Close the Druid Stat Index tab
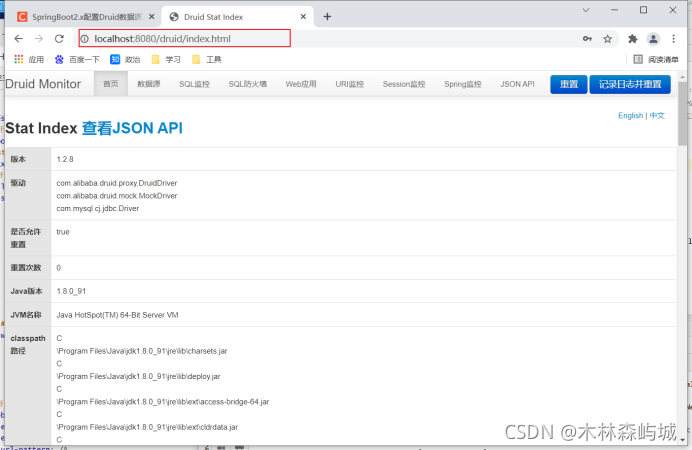This screenshot has width=692, height=450. (x=303, y=17)
